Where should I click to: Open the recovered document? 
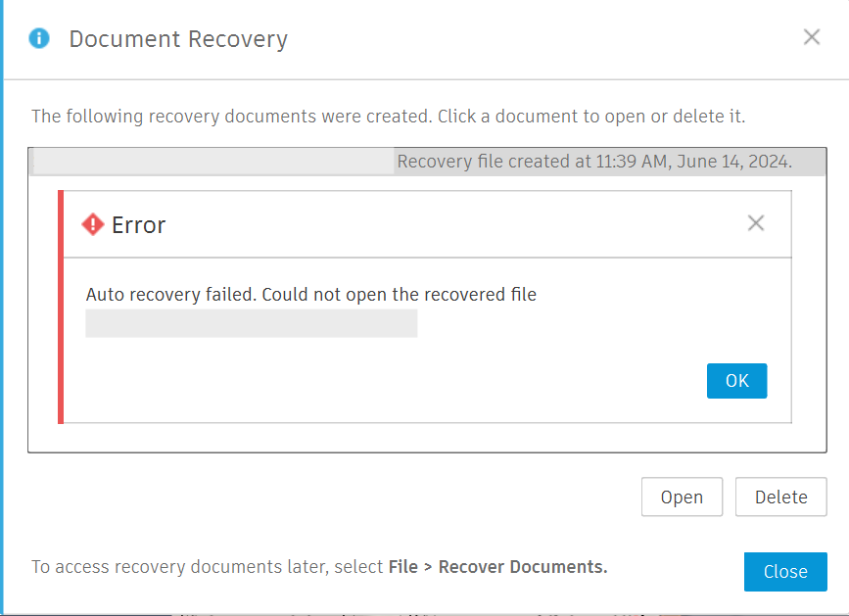[x=682, y=497]
